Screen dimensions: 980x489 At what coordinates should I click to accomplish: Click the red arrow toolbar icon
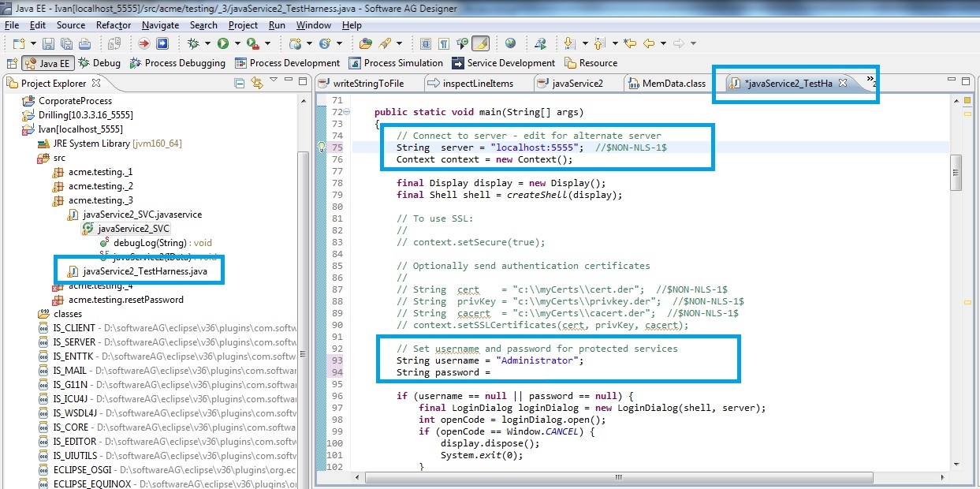click(143, 43)
